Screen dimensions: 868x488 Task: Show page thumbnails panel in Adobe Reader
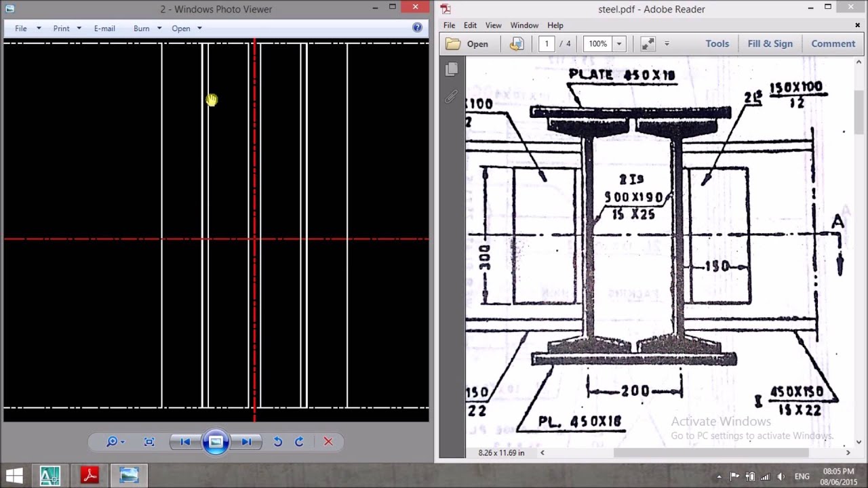tap(452, 69)
